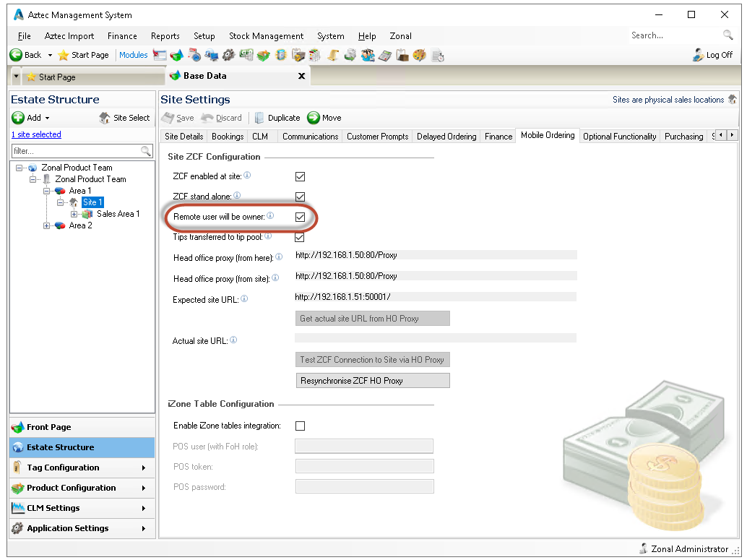Uncheck Remote user will be owner

[300, 217]
